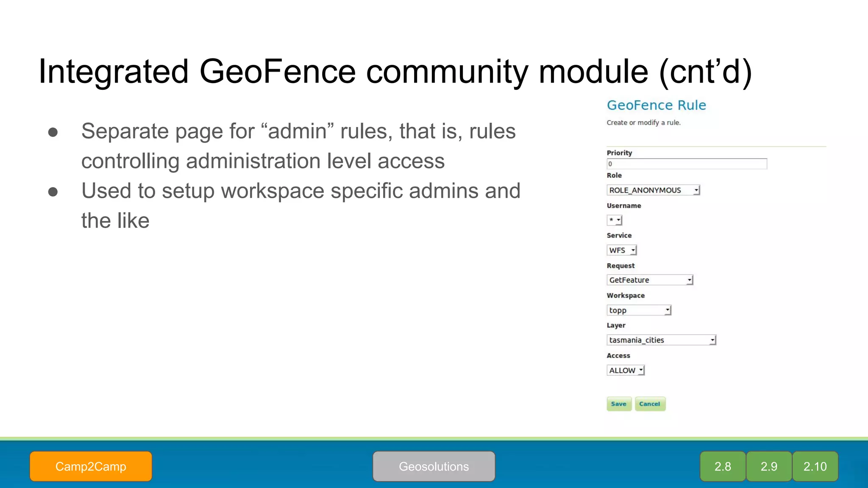Click the 'Access' field label
The height and width of the screenshot is (488, 868).
point(618,355)
